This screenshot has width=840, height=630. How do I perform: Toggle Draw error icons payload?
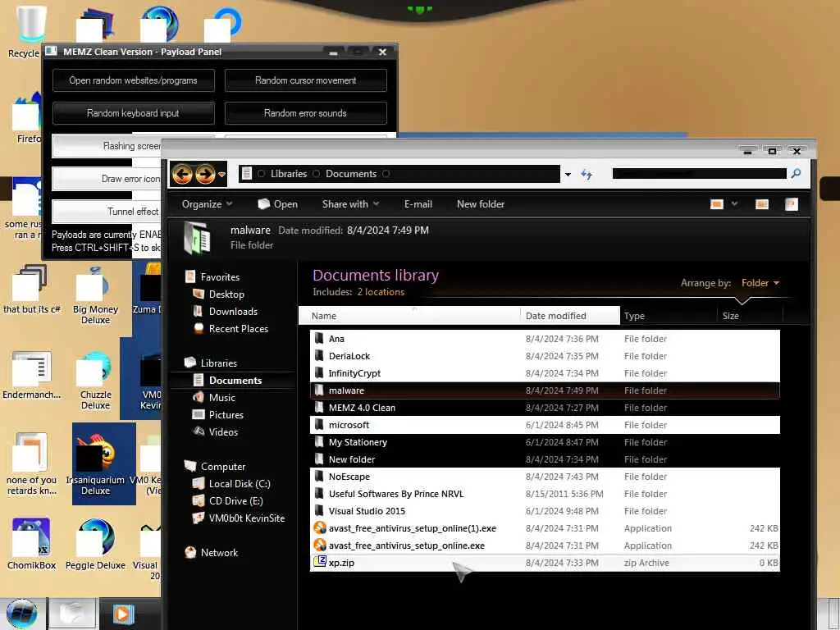107,178
